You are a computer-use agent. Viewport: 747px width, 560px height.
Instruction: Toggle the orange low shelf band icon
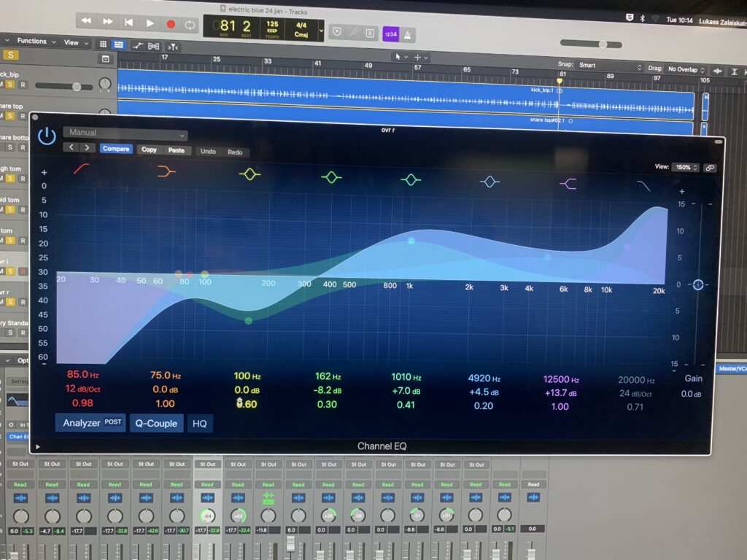(x=166, y=171)
